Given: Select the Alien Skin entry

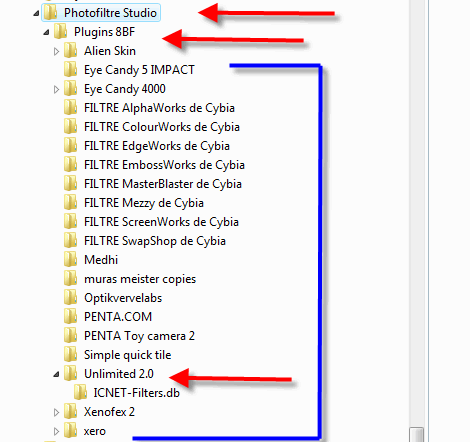Looking at the screenshot, I should (x=110, y=51).
